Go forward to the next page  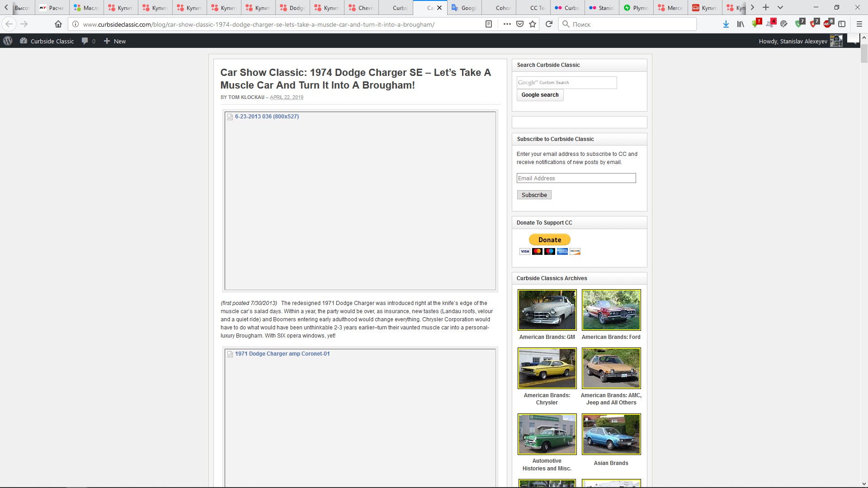[24, 24]
